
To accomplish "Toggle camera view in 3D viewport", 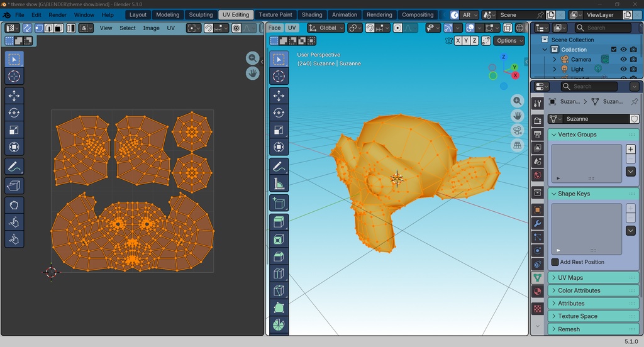I will (x=518, y=131).
